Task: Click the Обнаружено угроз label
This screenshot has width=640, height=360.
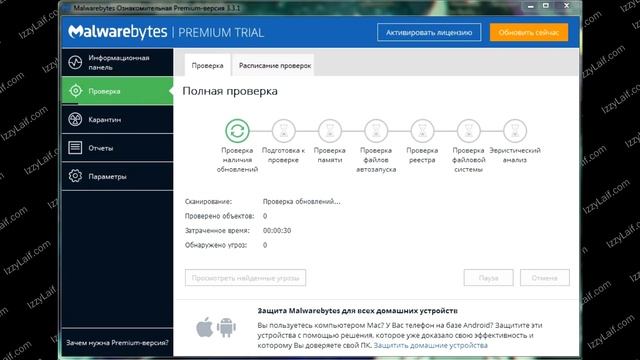Action: 216,245
